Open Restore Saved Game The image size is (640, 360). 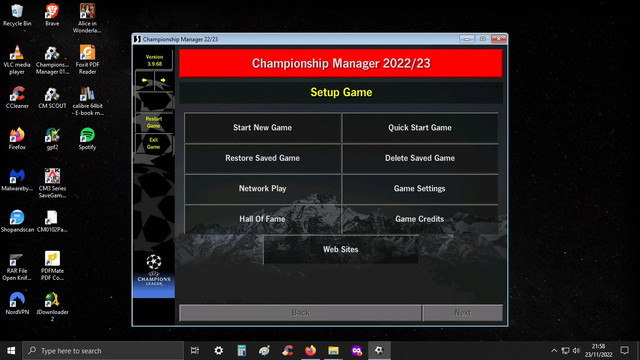tap(262, 158)
